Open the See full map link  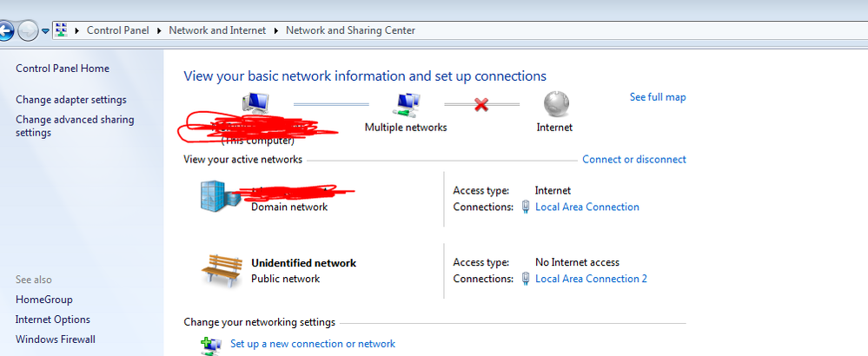(658, 97)
